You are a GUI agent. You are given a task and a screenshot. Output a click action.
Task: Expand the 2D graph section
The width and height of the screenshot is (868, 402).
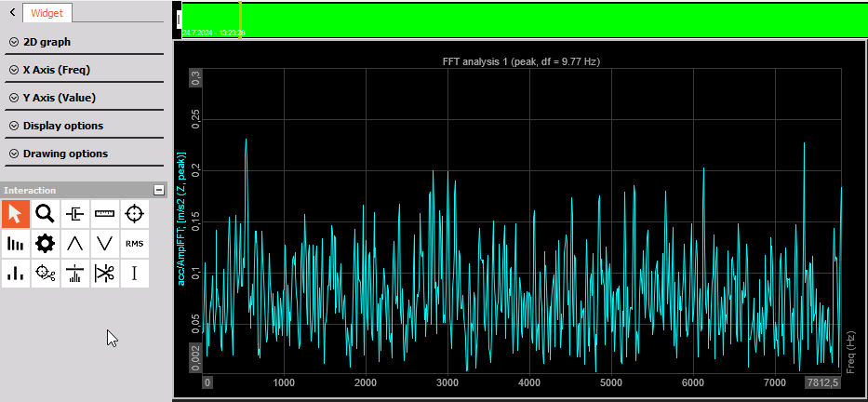coord(84,42)
